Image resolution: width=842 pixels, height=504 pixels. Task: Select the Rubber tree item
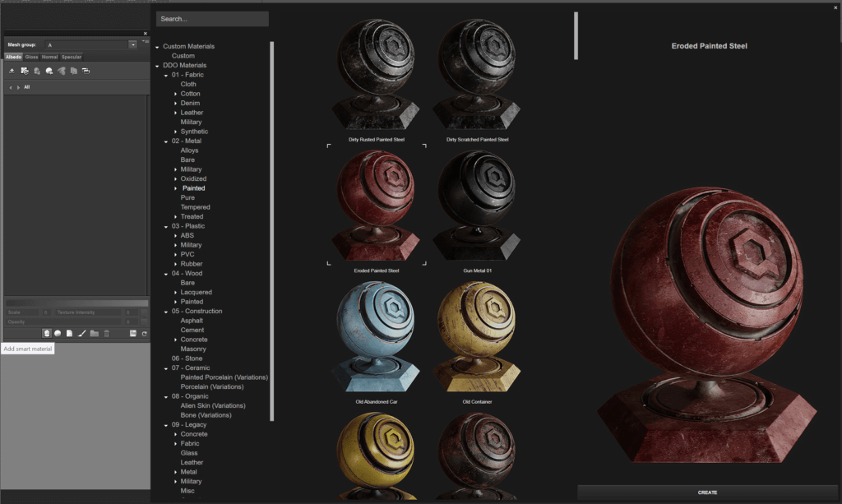point(192,264)
